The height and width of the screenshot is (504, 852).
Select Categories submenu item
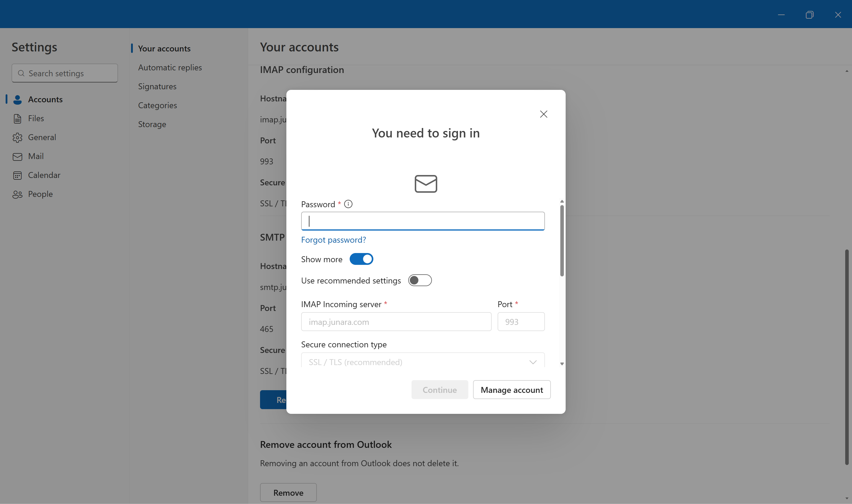[x=157, y=105]
